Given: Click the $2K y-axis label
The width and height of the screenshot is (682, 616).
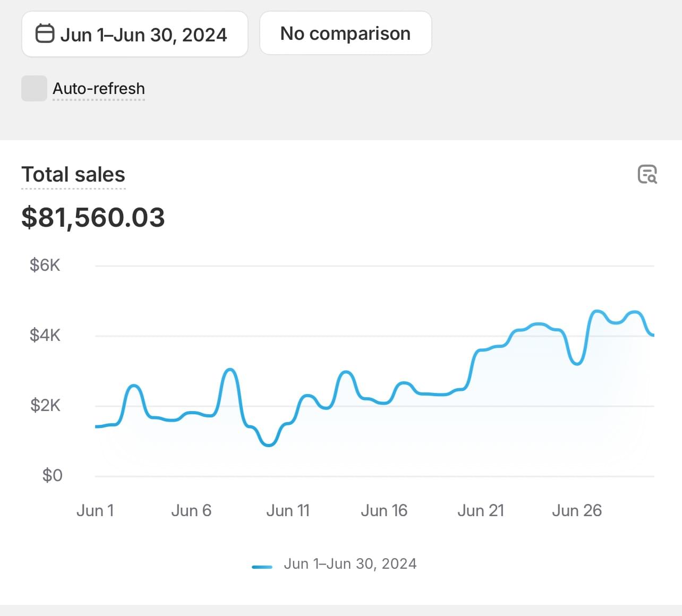Looking at the screenshot, I should point(45,406).
